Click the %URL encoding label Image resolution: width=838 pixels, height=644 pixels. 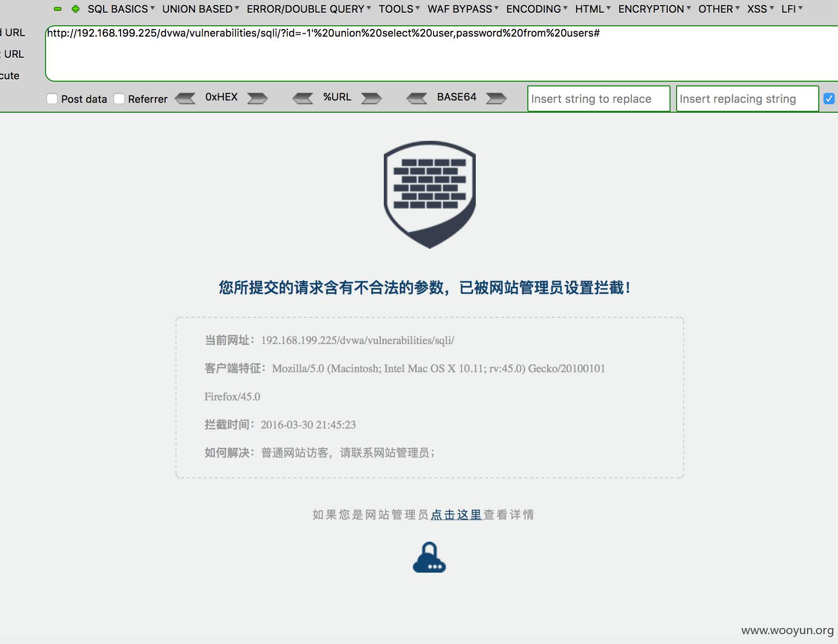click(x=337, y=97)
